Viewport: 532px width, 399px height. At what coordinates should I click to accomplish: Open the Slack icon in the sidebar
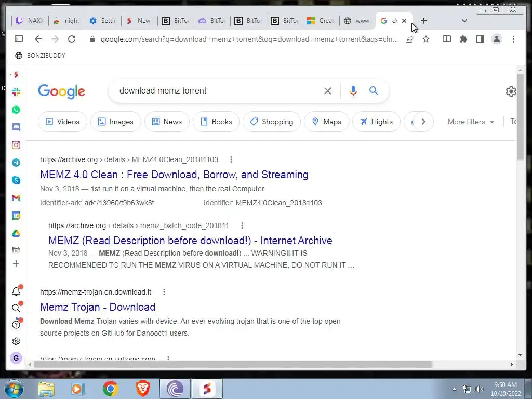[x=16, y=92]
